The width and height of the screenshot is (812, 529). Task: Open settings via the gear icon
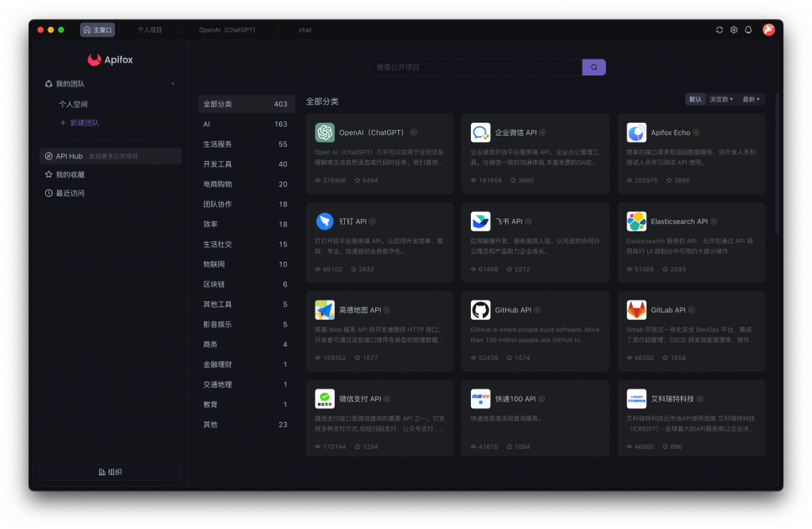point(733,30)
